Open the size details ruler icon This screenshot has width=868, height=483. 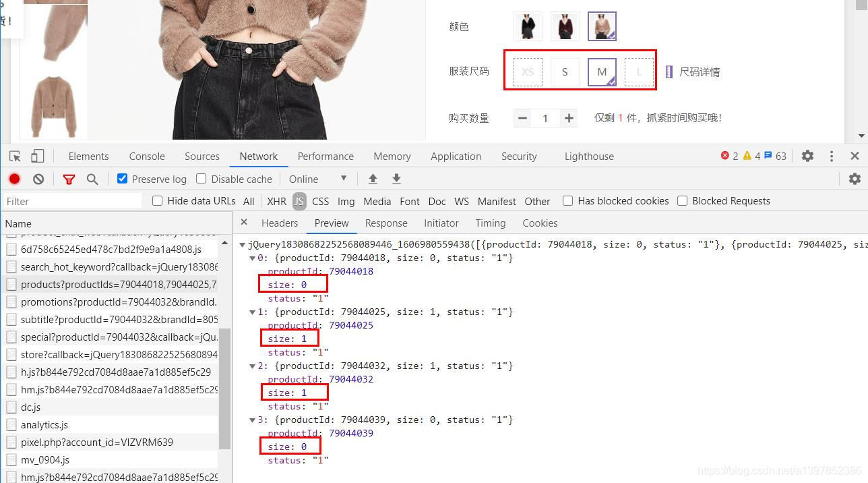coord(669,72)
